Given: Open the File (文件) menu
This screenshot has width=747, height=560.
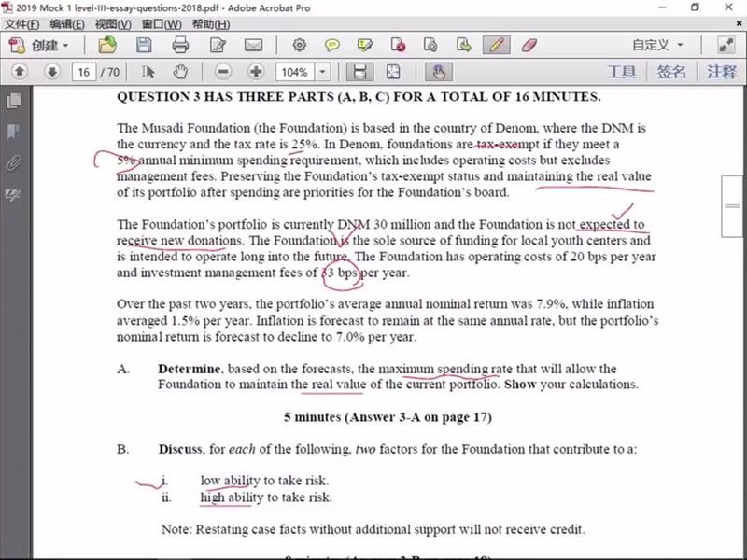Looking at the screenshot, I should coord(21,24).
